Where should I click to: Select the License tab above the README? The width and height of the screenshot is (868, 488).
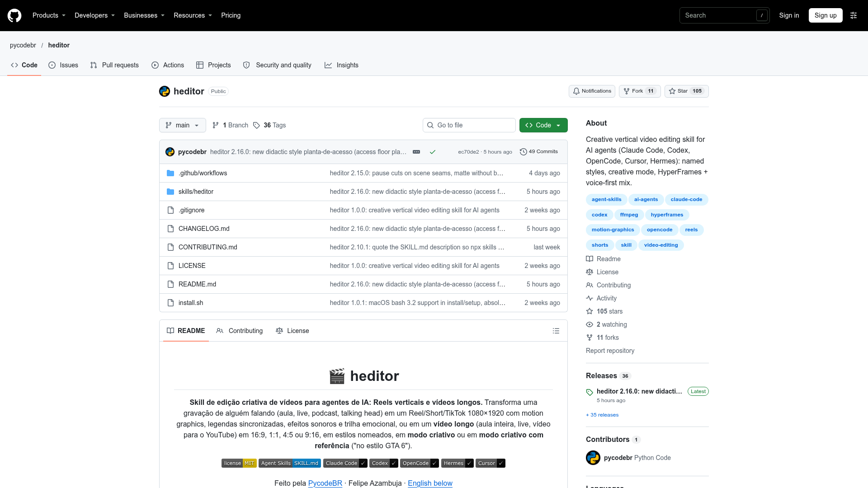(x=292, y=331)
